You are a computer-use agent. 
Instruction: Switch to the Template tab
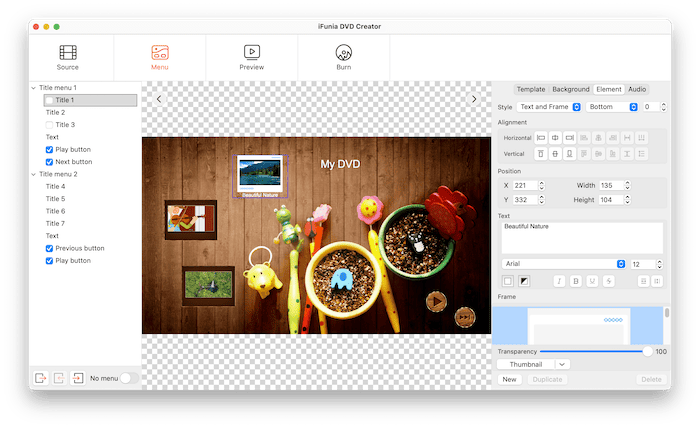click(x=530, y=89)
